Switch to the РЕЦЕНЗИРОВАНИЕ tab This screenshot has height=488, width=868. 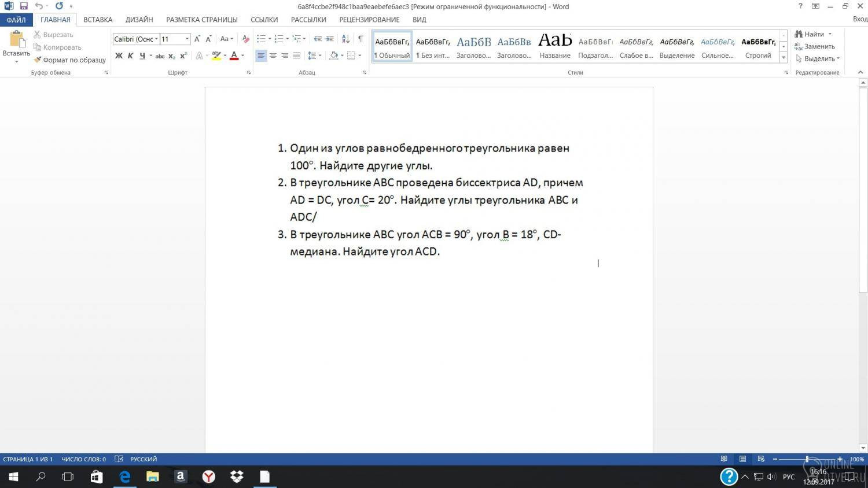click(369, 20)
